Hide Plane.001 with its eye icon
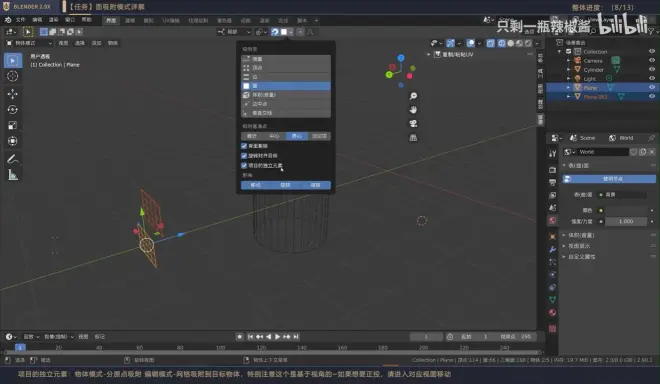660x384 pixels. pyautogui.click(x=652, y=96)
